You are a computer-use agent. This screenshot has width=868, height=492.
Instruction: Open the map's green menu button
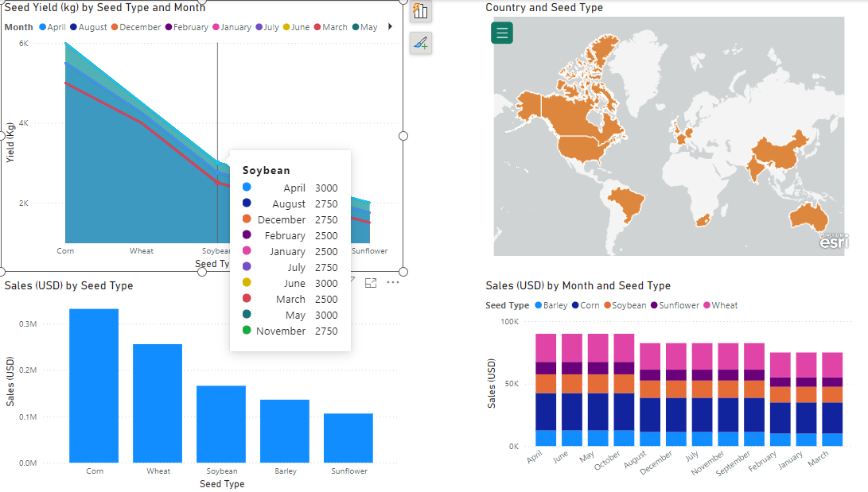pos(502,33)
